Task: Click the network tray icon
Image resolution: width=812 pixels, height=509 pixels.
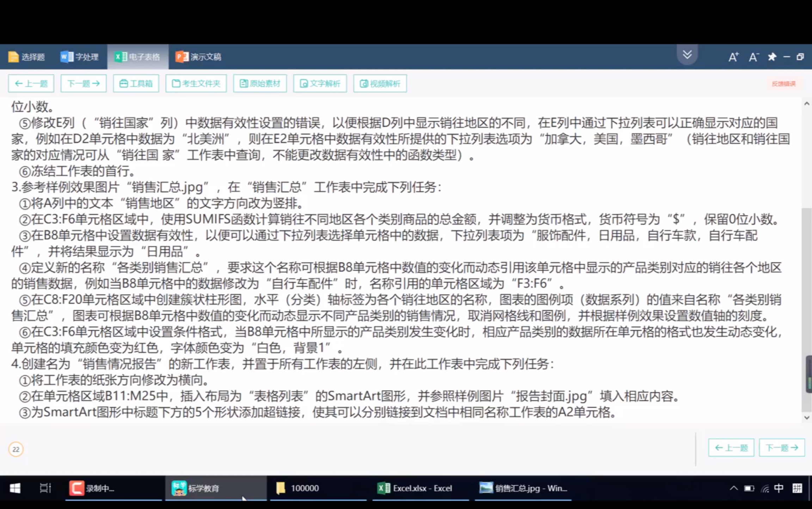Action: click(765, 489)
